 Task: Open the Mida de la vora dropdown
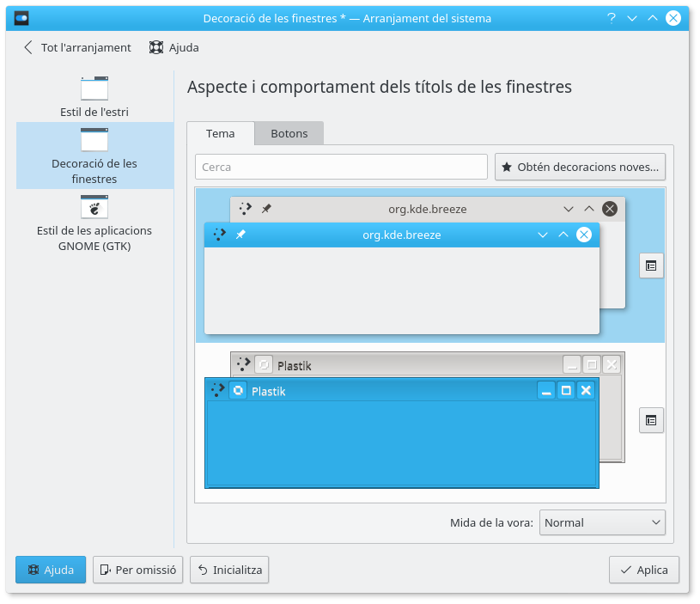click(x=602, y=522)
